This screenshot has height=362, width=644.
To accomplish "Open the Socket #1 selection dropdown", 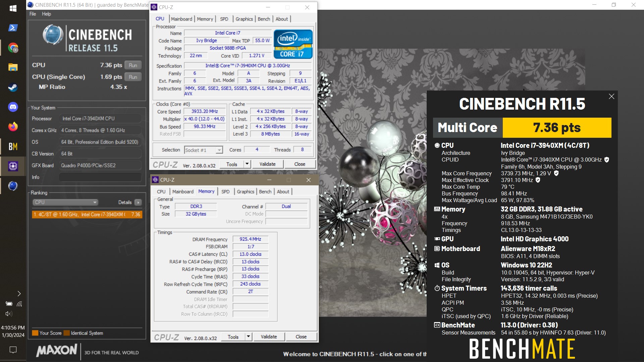I will click(x=204, y=150).
